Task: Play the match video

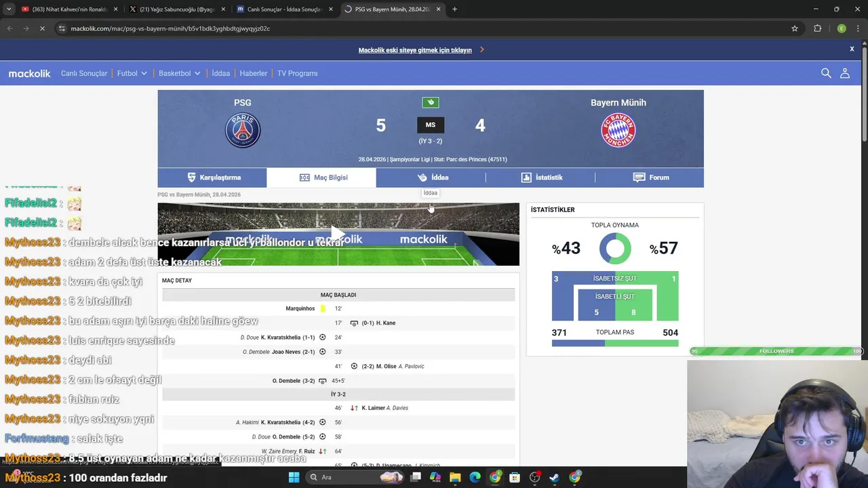Action: [338, 235]
